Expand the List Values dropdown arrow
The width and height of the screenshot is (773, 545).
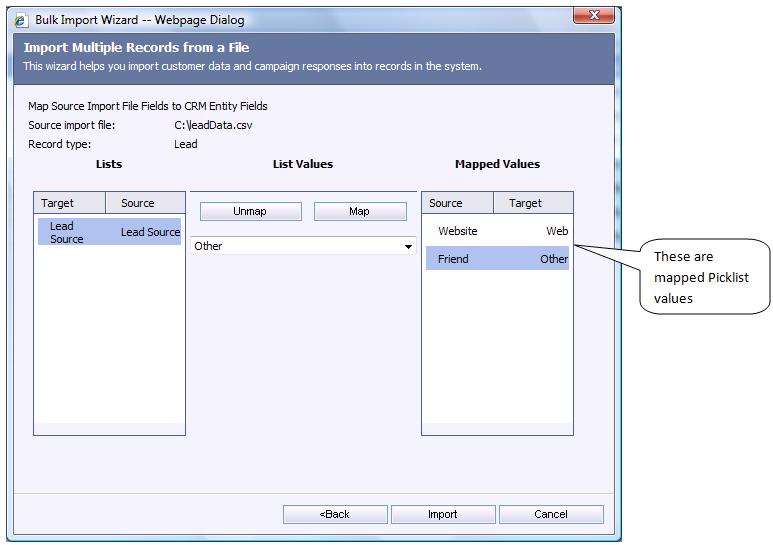click(408, 247)
